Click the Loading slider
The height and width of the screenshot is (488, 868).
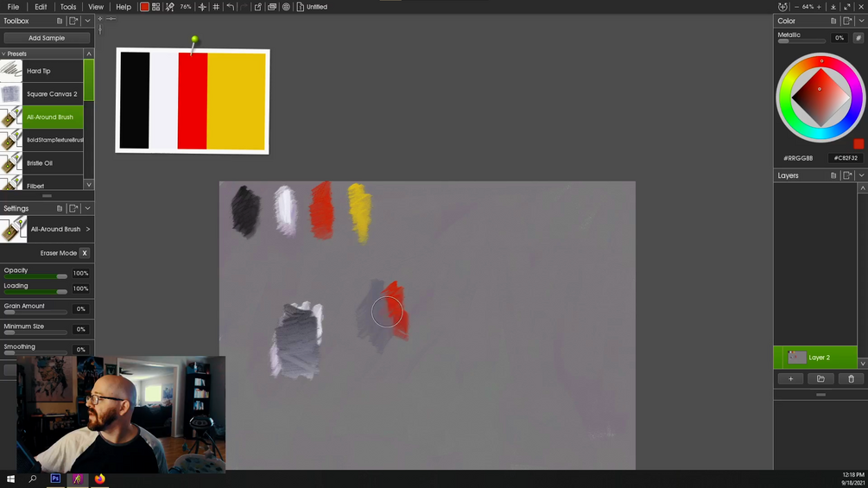[35, 292]
